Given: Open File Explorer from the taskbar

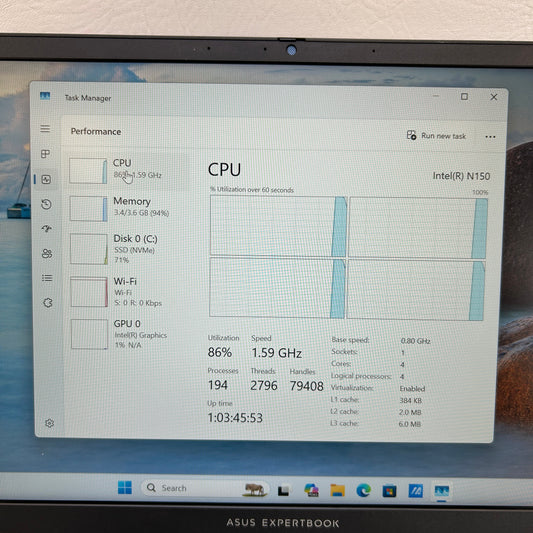Looking at the screenshot, I should tap(337, 491).
